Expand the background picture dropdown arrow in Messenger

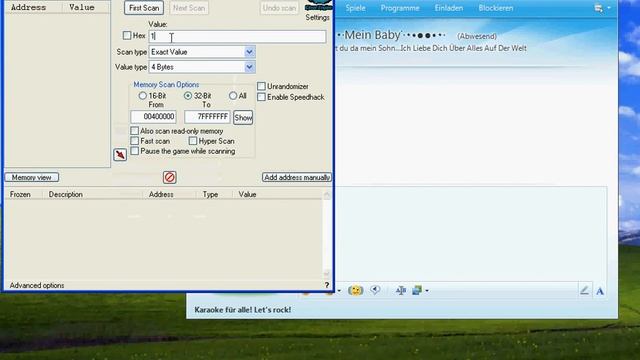[x=427, y=291]
